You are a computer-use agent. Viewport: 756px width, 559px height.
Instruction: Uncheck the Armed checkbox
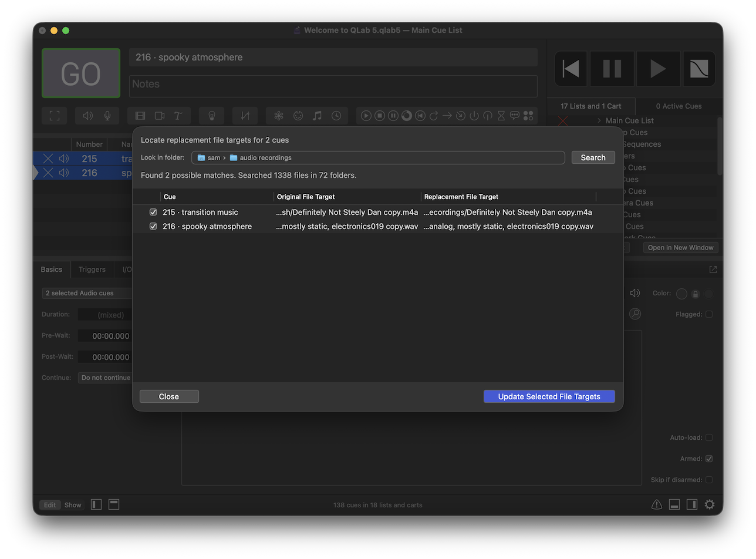point(709,459)
